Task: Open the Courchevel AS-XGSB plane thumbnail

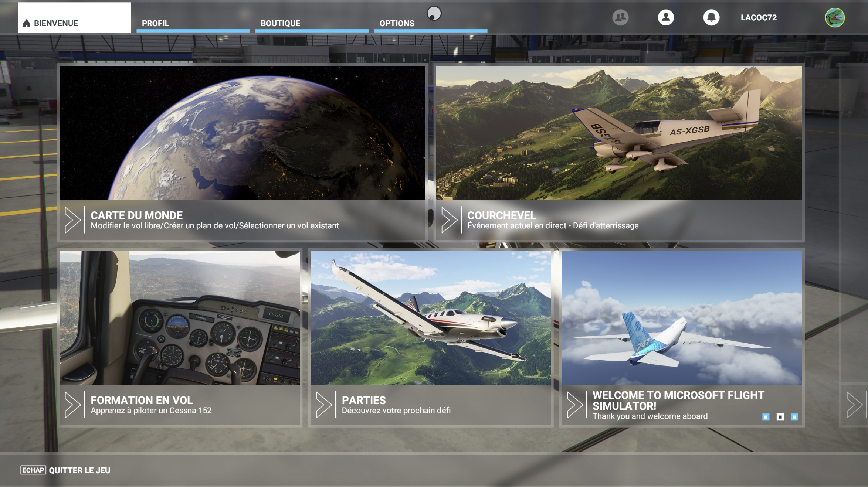Action: click(619, 133)
